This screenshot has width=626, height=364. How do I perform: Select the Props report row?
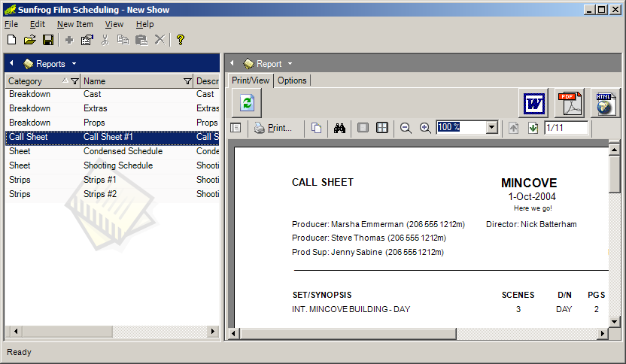(x=112, y=123)
